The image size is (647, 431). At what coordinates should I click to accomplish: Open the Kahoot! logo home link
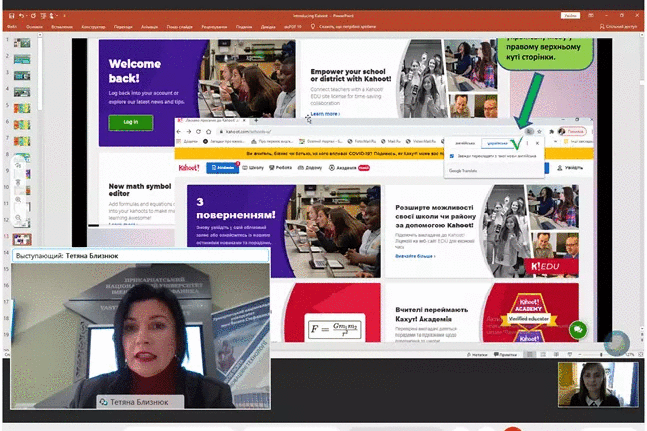[x=190, y=167]
